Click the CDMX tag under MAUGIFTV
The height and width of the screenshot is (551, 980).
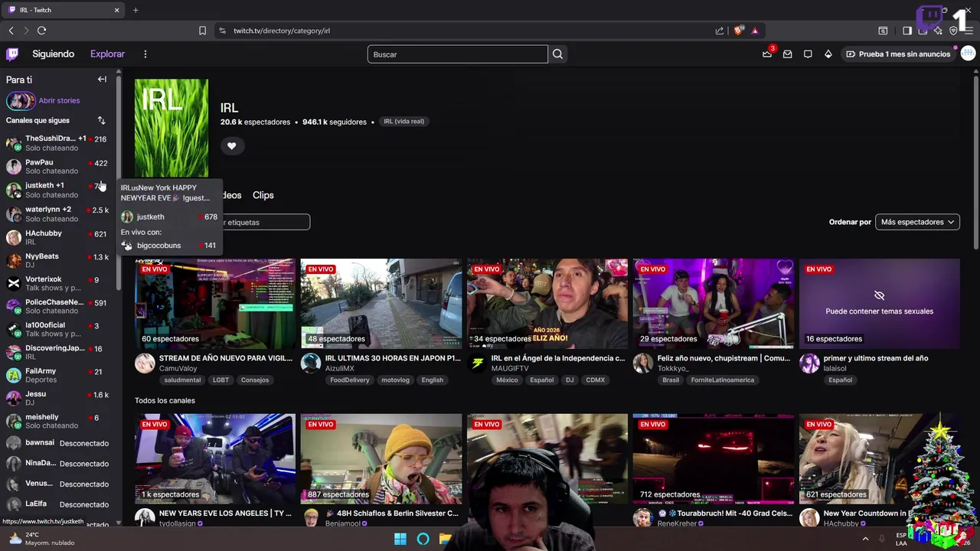(x=595, y=380)
